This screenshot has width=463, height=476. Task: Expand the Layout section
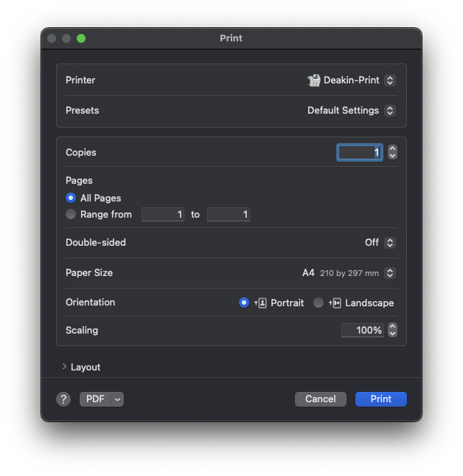(x=64, y=367)
